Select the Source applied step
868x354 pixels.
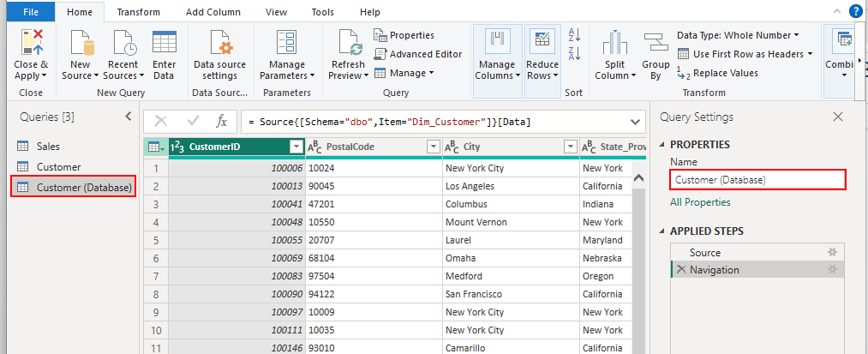[x=757, y=253]
